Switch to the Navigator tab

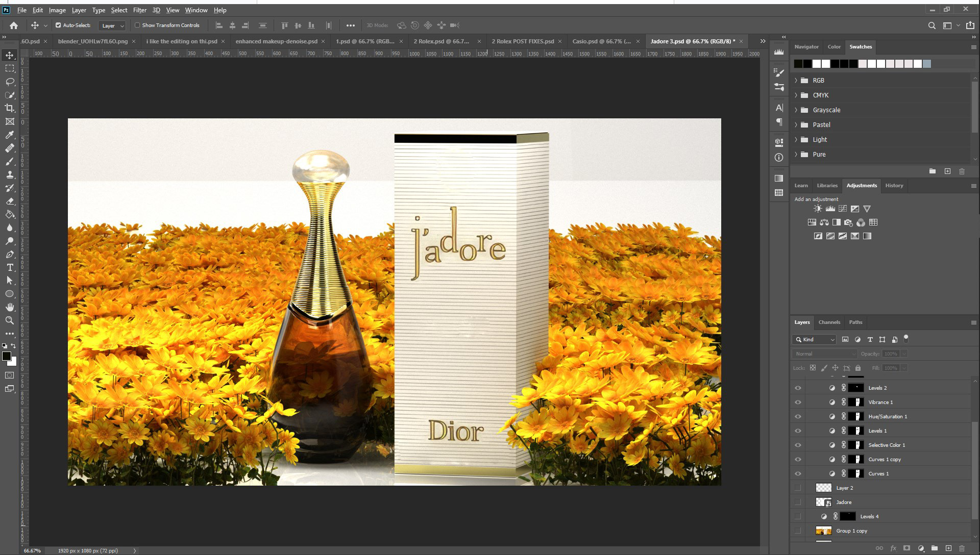pos(806,47)
